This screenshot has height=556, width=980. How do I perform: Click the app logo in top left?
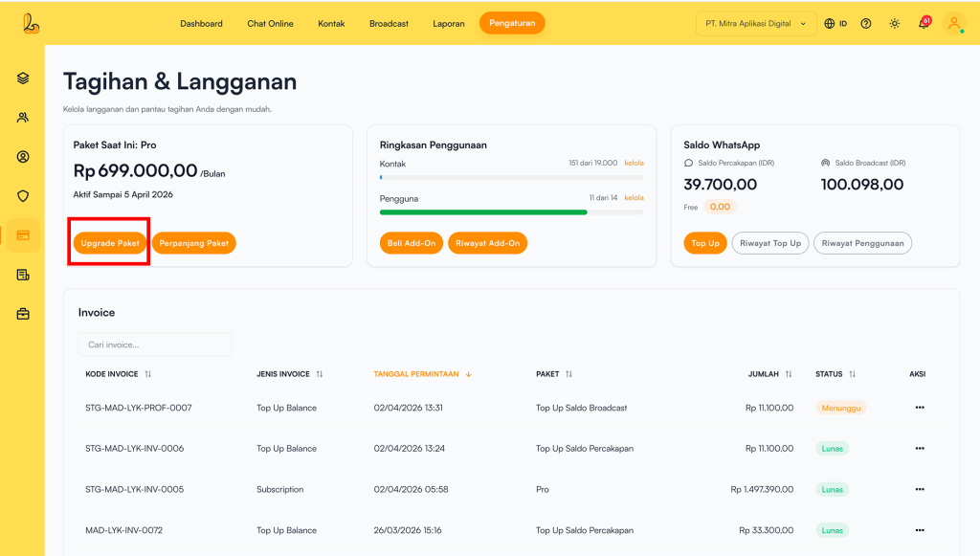[31, 23]
